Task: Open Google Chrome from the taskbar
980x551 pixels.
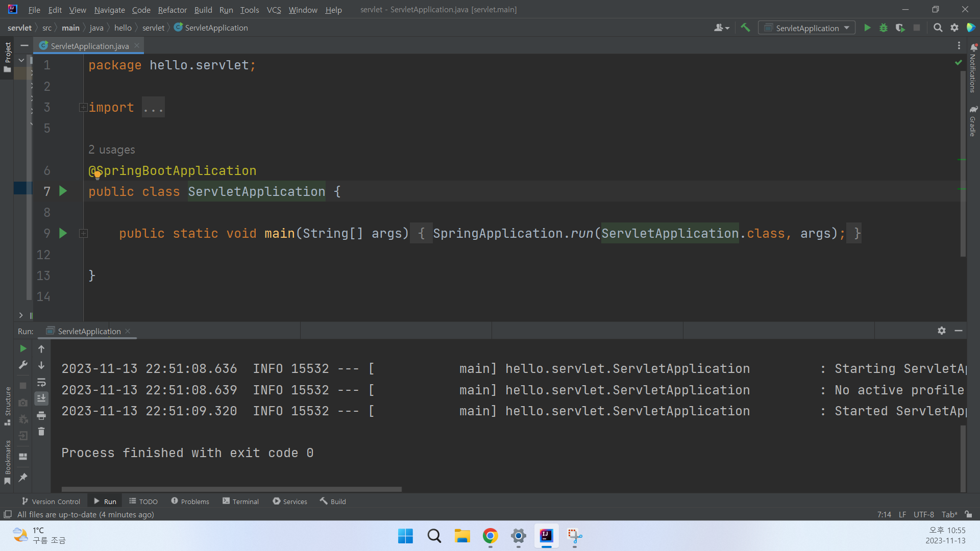Action: coord(490,536)
